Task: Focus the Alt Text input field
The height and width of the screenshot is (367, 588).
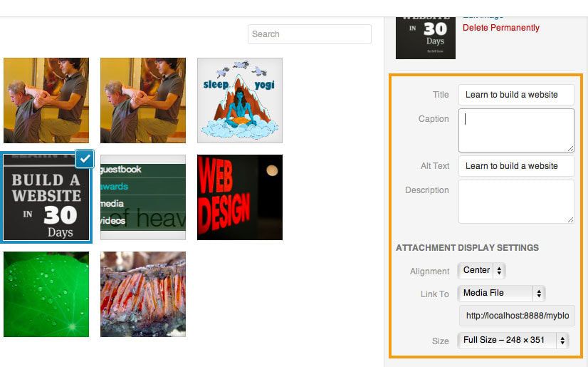Action: point(515,166)
